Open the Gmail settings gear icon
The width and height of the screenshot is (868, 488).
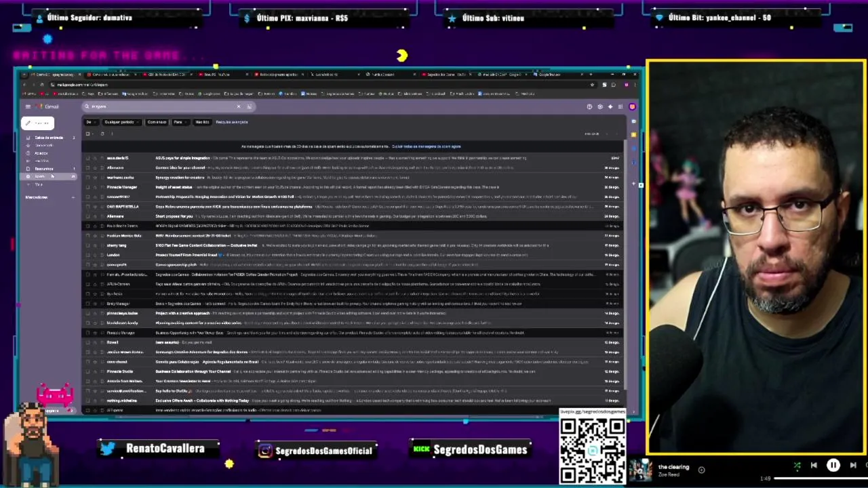599,106
